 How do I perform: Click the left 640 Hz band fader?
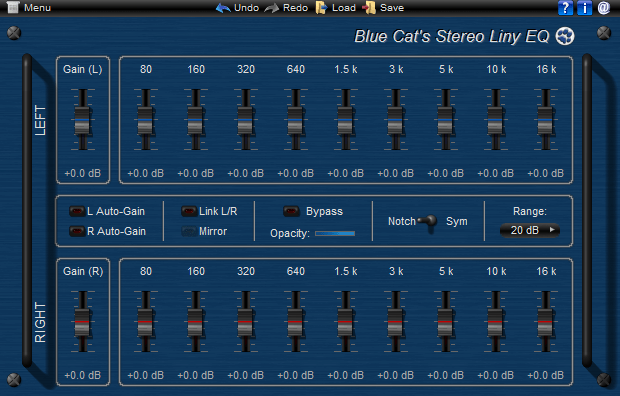coord(295,120)
